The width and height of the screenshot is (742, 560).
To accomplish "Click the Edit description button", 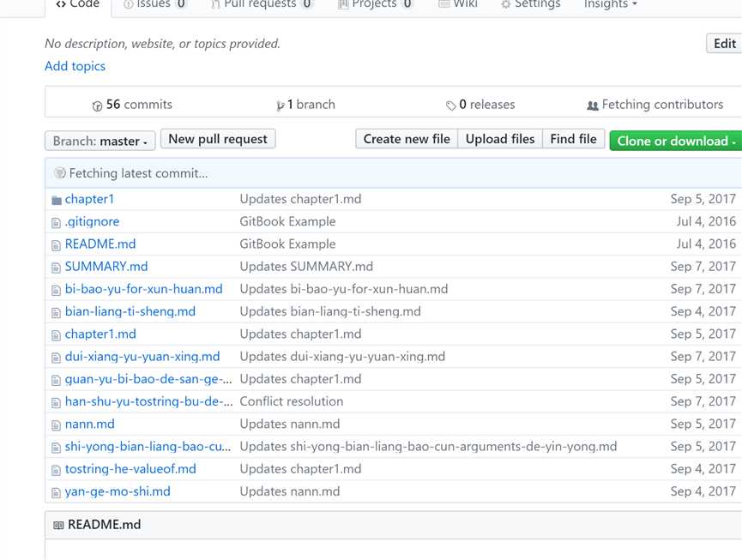I will [724, 44].
